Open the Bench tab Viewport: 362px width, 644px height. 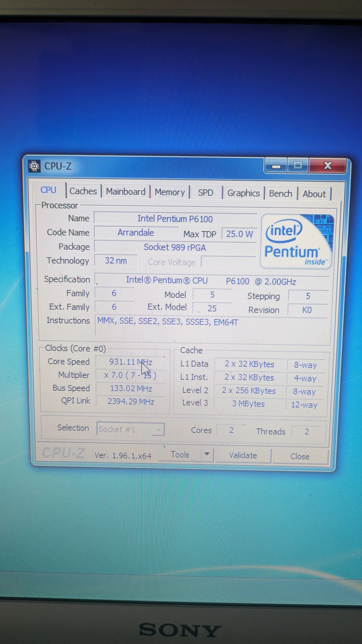(x=281, y=194)
